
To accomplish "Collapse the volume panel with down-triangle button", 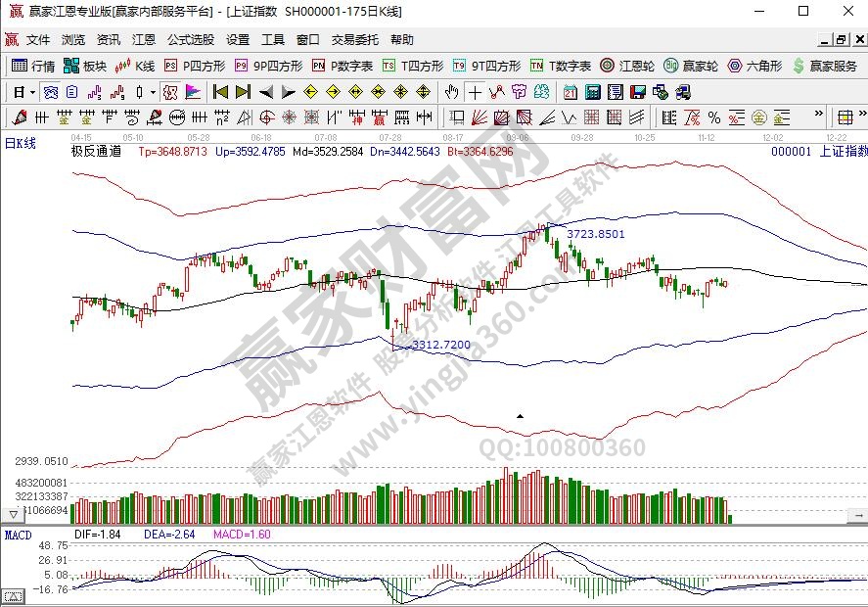I will pyautogui.click(x=13, y=514).
